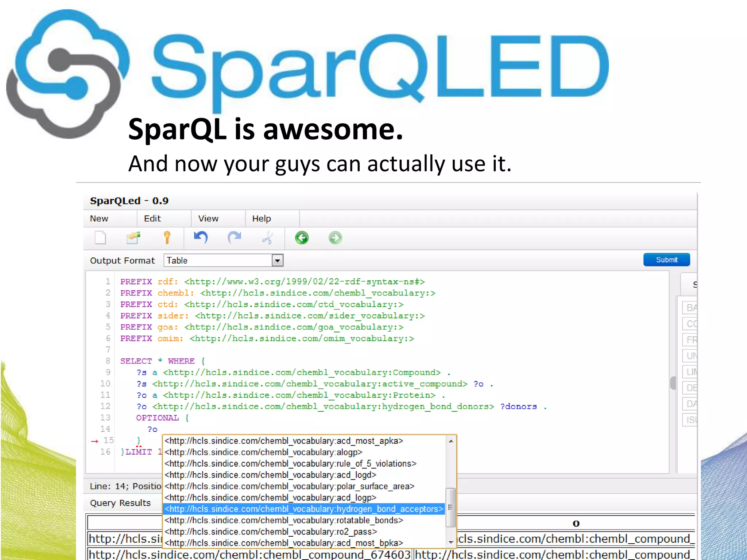Viewport: 747px width, 560px height.
Task: Click the DA keyword button in side panel
Action: tap(690, 404)
